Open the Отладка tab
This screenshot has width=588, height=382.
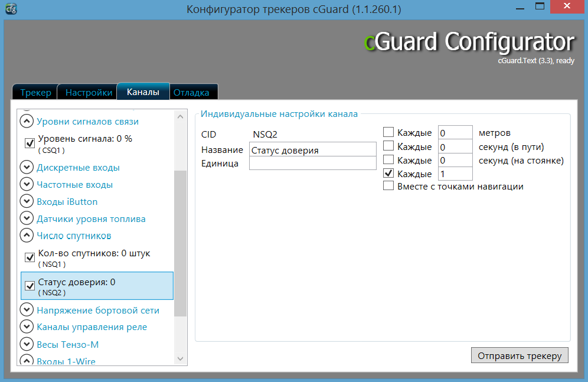[191, 93]
